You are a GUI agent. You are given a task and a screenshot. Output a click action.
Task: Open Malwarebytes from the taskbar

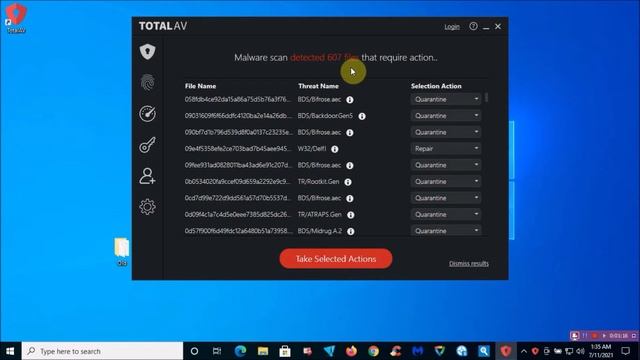tap(417, 351)
